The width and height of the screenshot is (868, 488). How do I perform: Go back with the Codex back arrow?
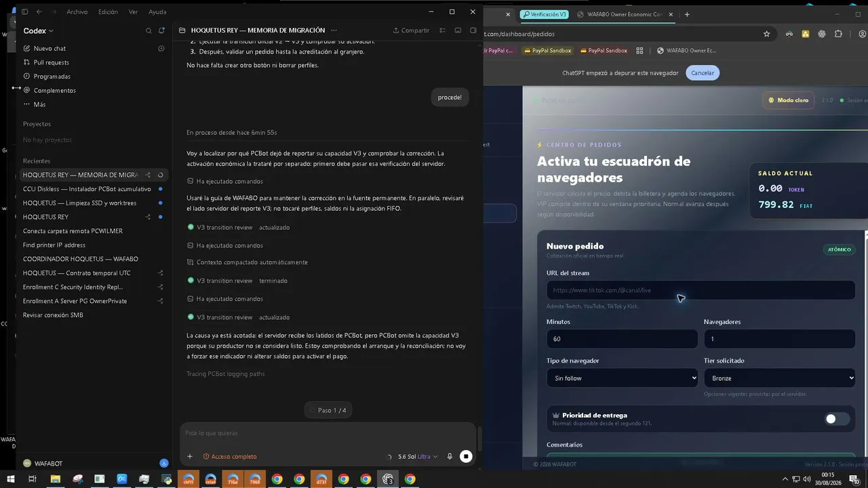pos(39,12)
